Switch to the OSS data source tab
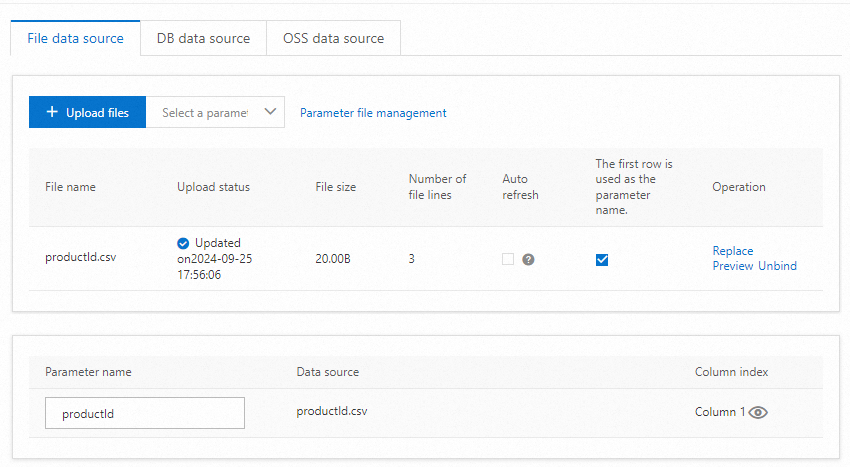 click(x=334, y=39)
